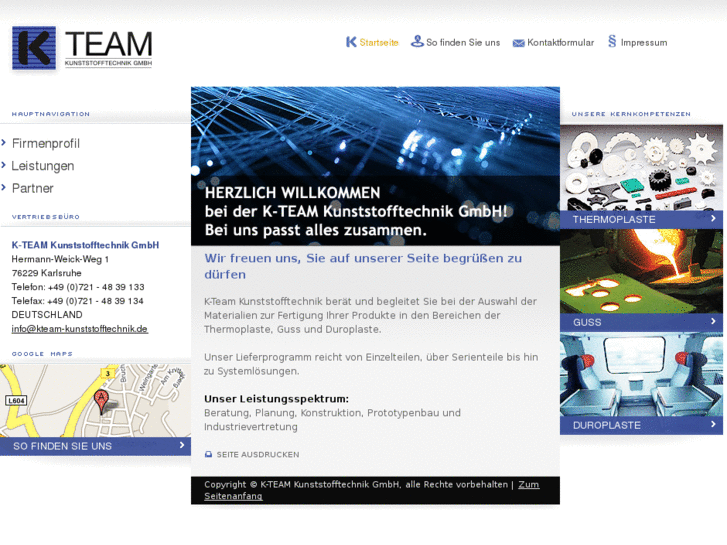
Task: Click the chevron bullet before Leistungen
Action: pyautogui.click(x=4, y=165)
